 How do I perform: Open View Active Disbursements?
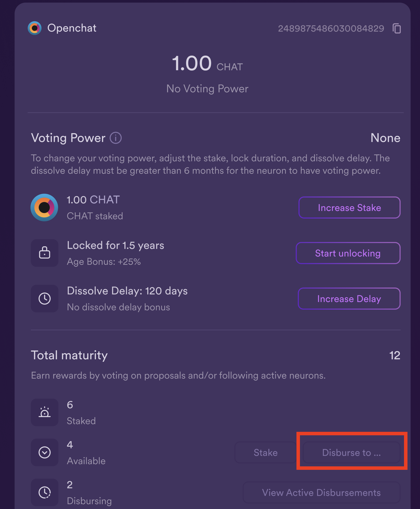[321, 493]
